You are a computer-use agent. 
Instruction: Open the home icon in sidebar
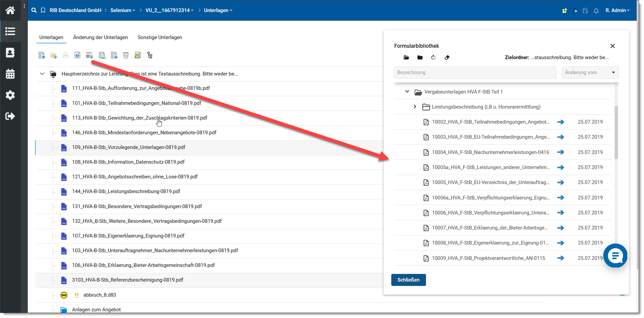click(10, 10)
